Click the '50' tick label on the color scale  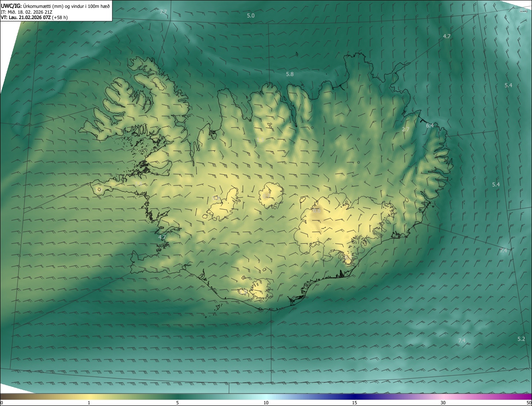click(529, 403)
